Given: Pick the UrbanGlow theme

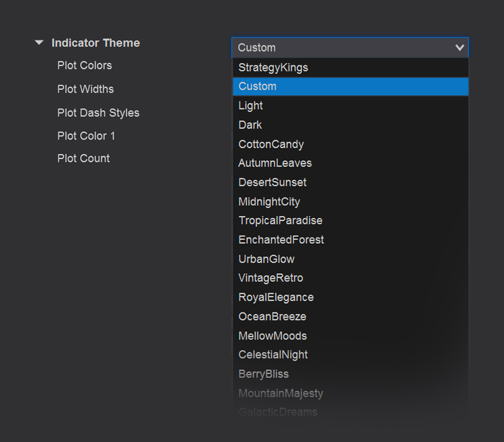Looking at the screenshot, I should tap(266, 259).
